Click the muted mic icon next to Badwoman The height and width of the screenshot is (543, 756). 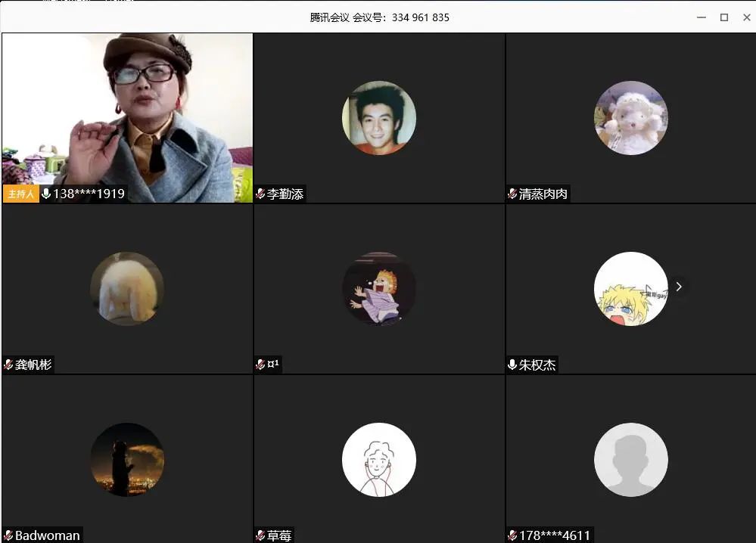8,535
